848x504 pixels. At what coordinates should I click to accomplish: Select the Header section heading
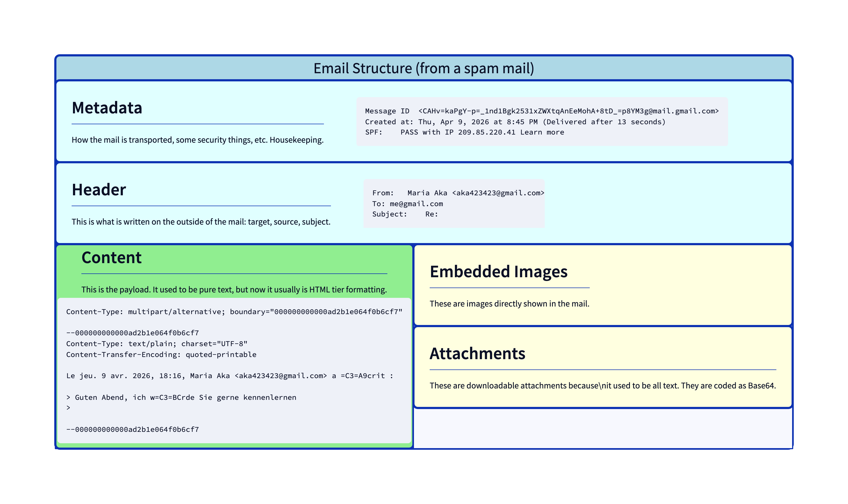point(99,190)
